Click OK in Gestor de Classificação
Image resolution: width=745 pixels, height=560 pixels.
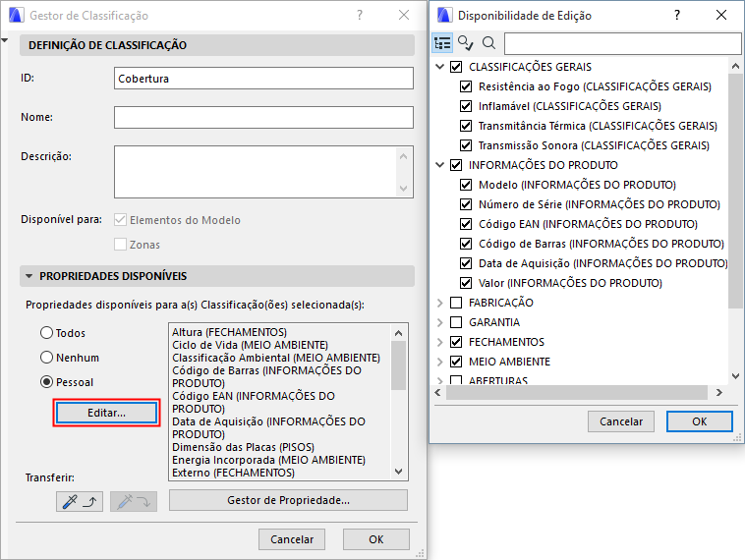[376, 539]
